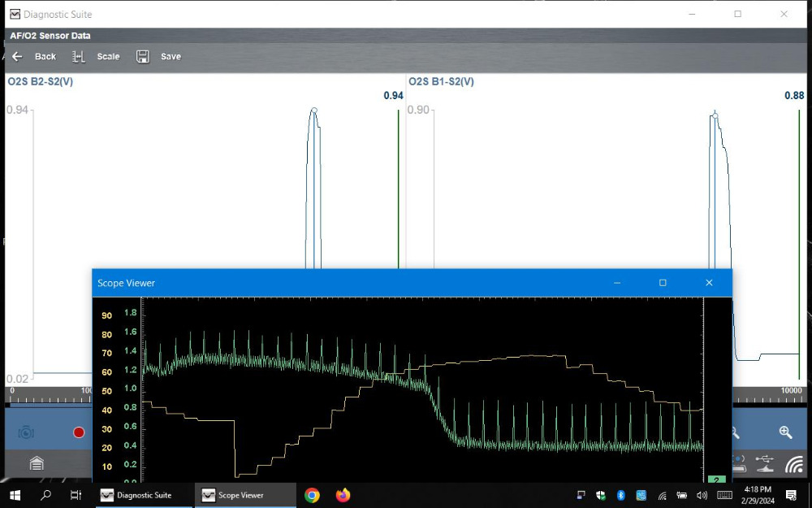Launch Google Chrome from taskbar
Image resolution: width=812 pixels, height=508 pixels.
tap(312, 495)
